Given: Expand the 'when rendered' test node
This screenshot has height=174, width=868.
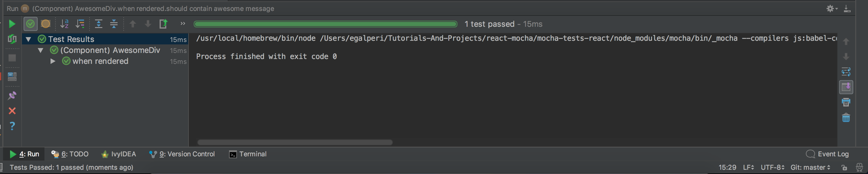Looking at the screenshot, I should (x=53, y=61).
